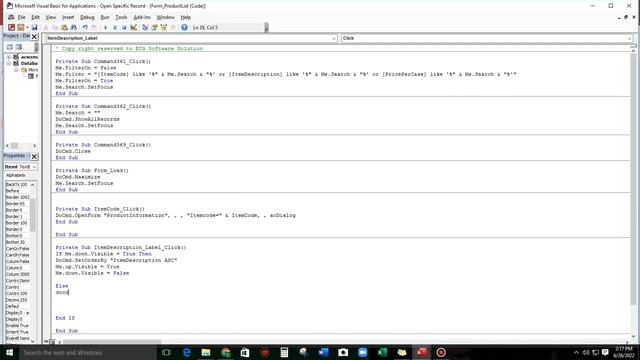Click the Project pane horizontal scrollbar thumb

14,146
